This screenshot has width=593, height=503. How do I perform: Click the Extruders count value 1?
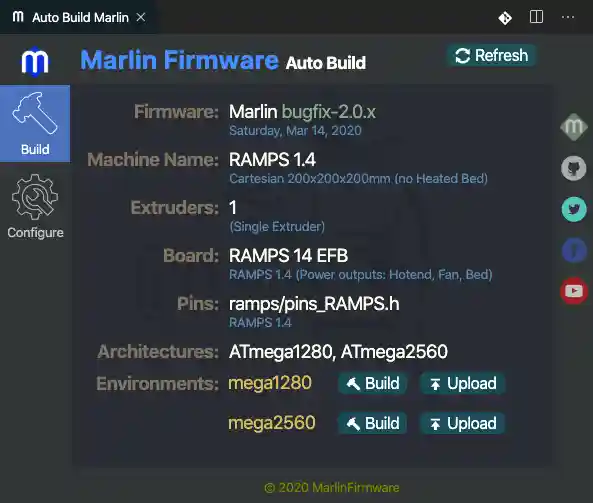click(x=233, y=208)
